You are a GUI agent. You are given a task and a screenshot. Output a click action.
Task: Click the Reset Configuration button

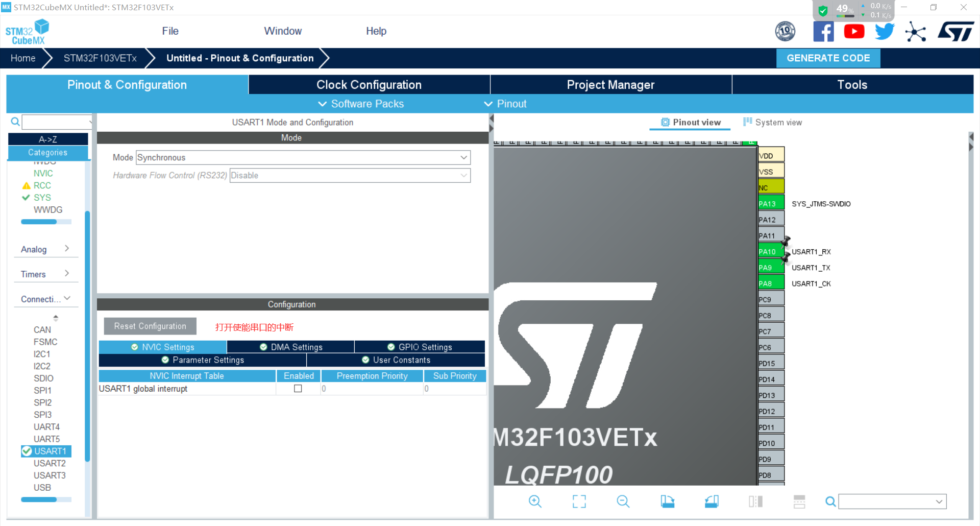150,326
